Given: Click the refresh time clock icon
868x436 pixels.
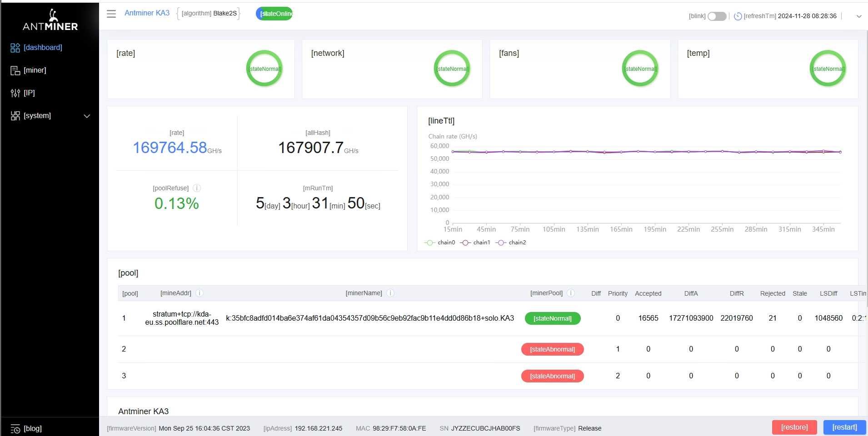Looking at the screenshot, I should (738, 16).
